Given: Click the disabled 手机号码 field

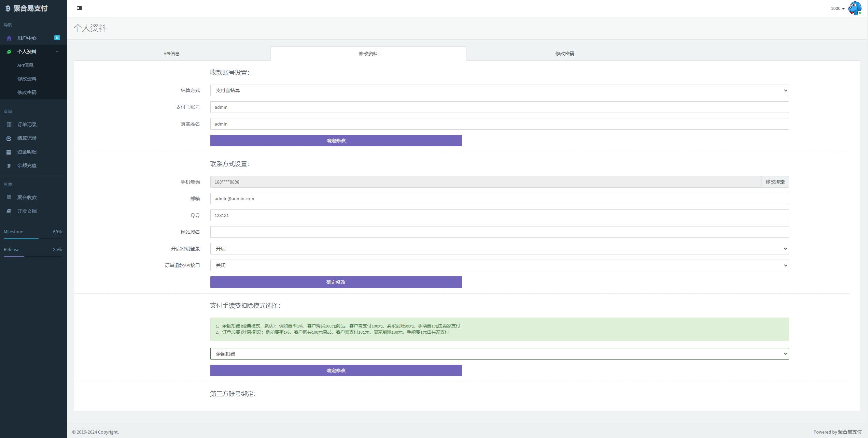Looking at the screenshot, I should click(486, 182).
